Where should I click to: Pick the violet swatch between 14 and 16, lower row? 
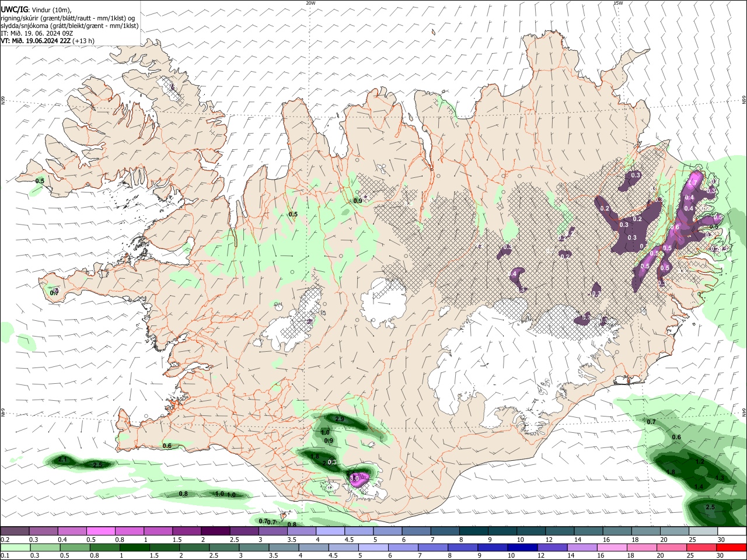pyautogui.click(x=582, y=548)
